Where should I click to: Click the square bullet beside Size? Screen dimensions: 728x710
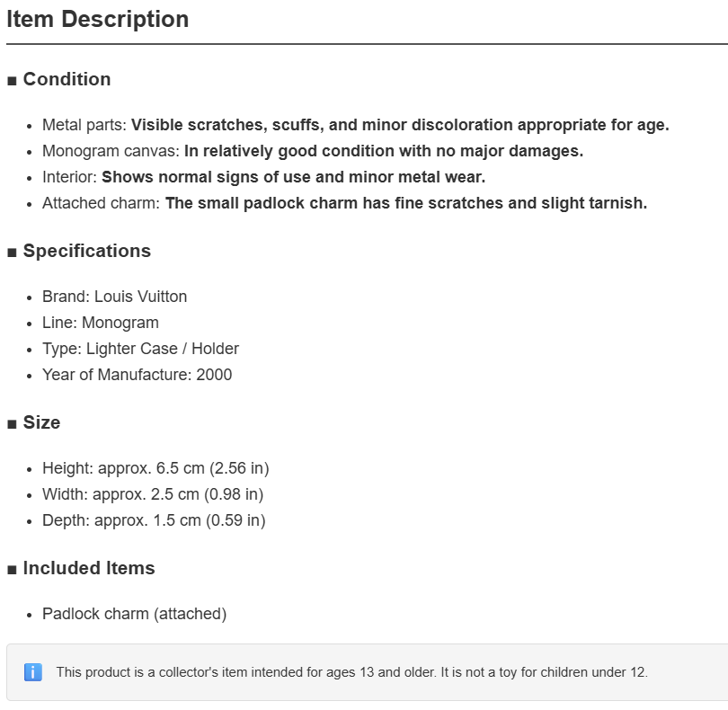pyautogui.click(x=12, y=424)
